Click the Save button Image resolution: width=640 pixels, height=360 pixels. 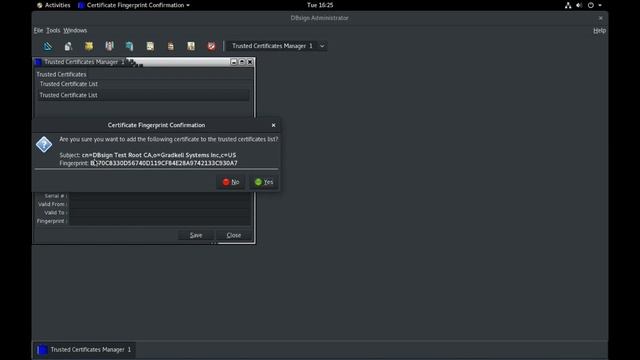(x=196, y=235)
